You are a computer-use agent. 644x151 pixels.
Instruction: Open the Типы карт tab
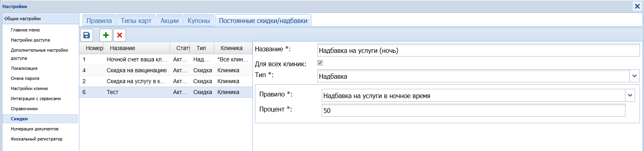[x=136, y=21]
